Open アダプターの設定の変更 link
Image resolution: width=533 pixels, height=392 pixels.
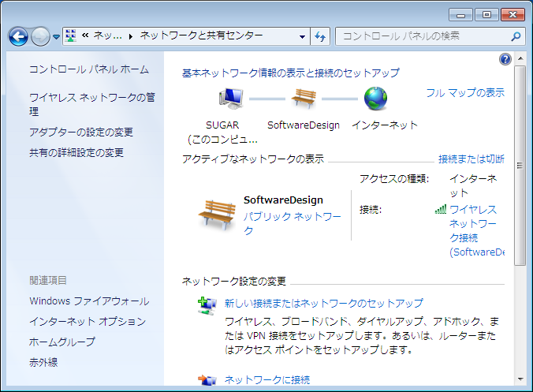tap(81, 132)
